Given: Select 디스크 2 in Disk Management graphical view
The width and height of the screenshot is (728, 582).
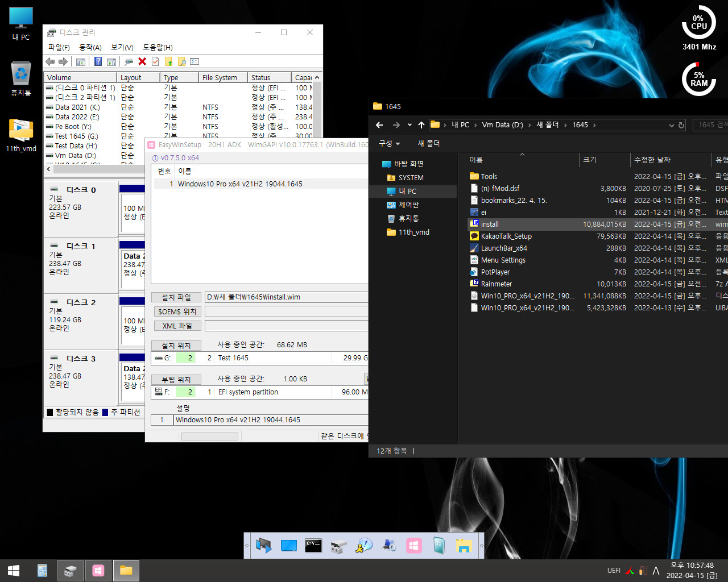Looking at the screenshot, I should [81, 321].
